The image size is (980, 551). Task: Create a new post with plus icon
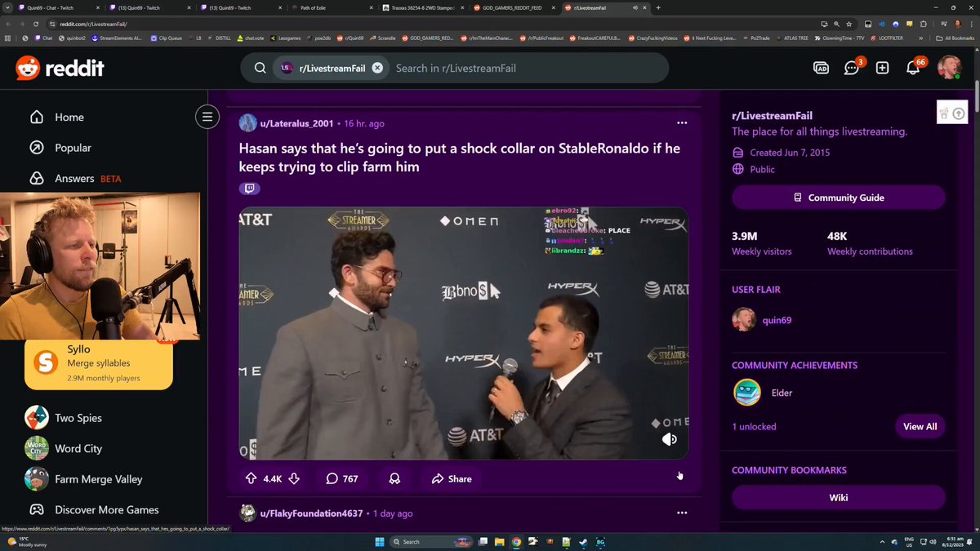(x=882, y=69)
